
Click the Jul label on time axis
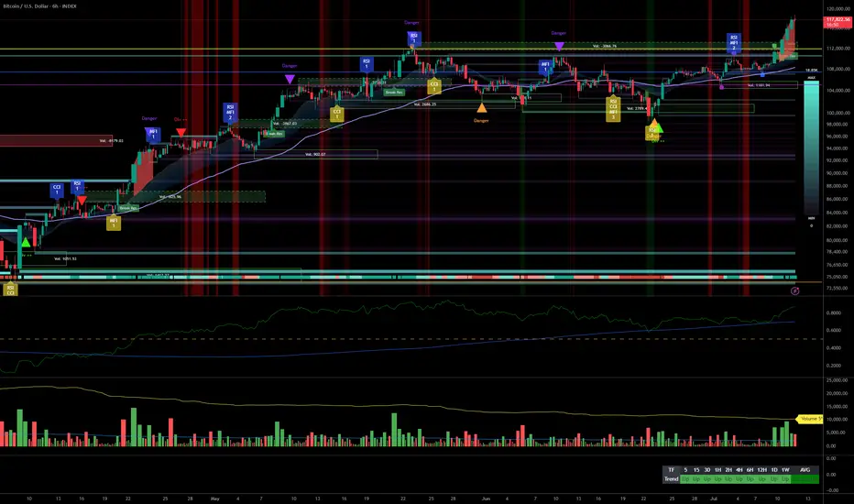714,499
